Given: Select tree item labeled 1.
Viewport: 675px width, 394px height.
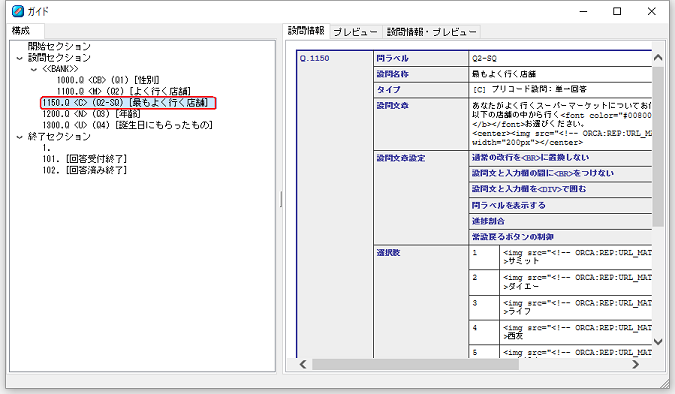Looking at the screenshot, I should (46, 148).
